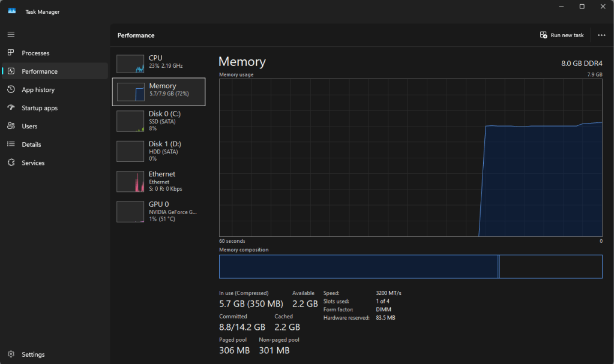The image size is (614, 364).
Task: Click Slots used value 1 of 4
Action: (382, 301)
